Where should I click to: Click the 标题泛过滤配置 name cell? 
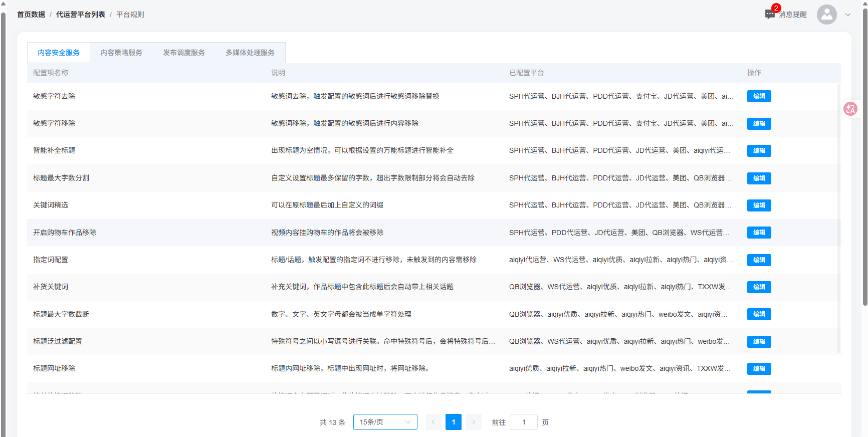pos(58,341)
